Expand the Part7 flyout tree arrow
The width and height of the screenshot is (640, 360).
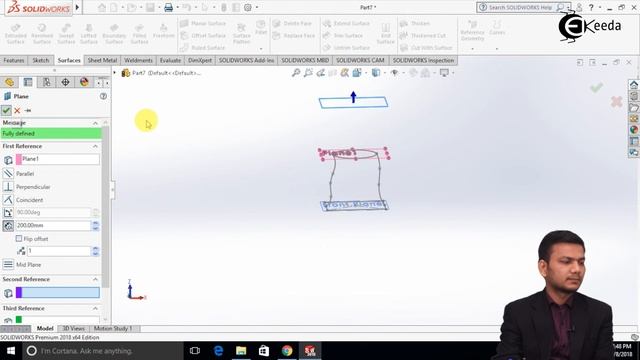(115, 73)
